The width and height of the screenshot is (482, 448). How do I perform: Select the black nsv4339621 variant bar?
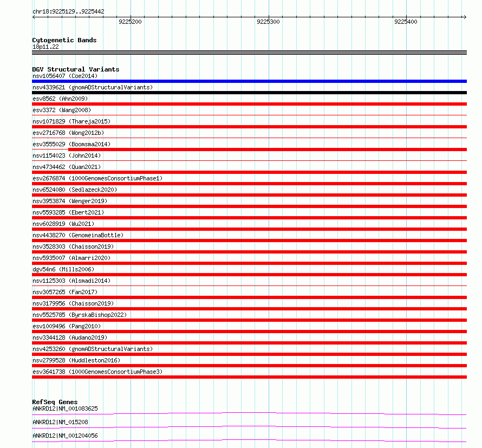pyautogui.click(x=249, y=93)
